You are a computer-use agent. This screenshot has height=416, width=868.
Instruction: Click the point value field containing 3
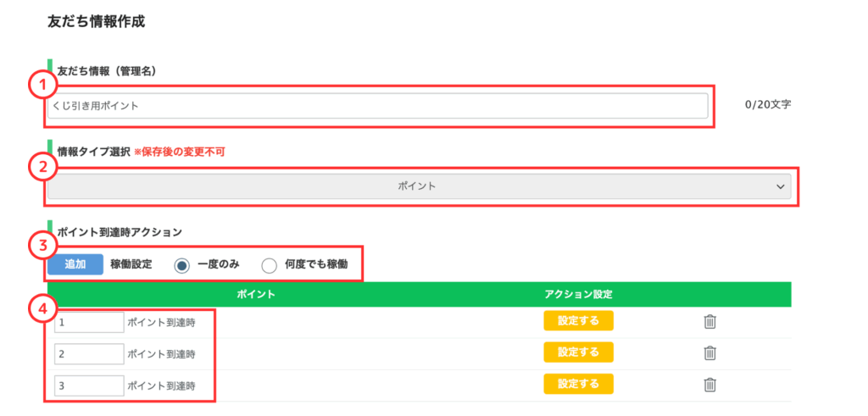(x=89, y=385)
